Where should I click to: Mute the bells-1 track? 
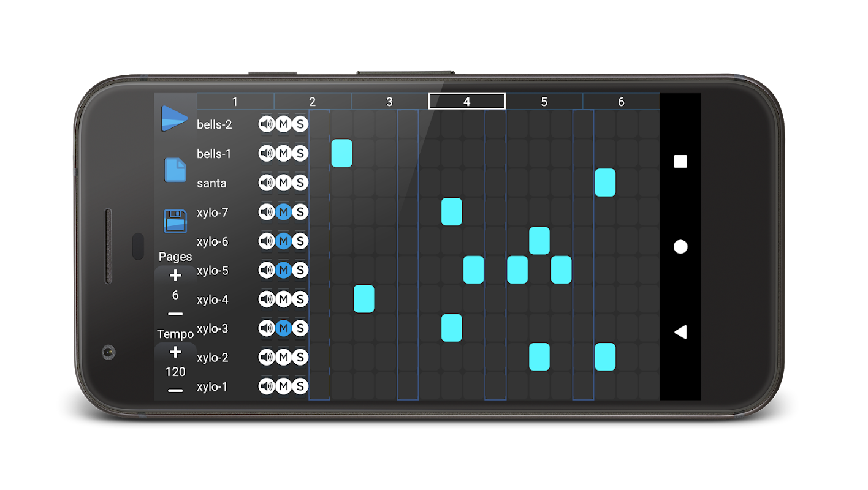(x=283, y=154)
